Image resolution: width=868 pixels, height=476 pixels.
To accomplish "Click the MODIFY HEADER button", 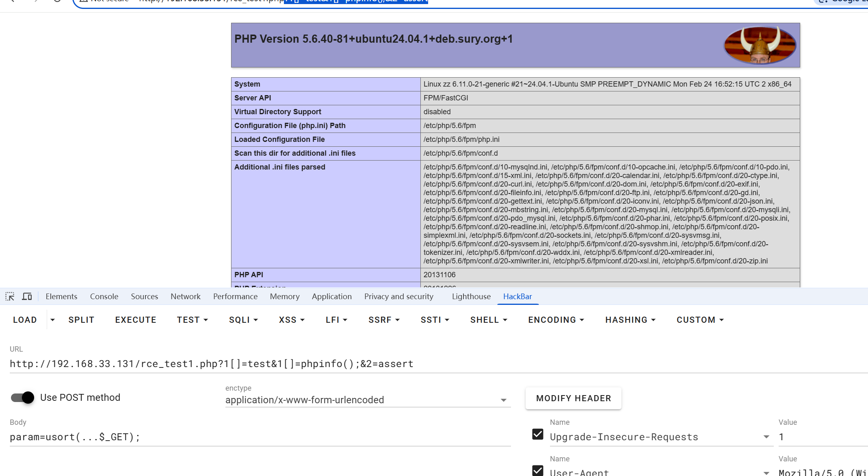I will coord(573,398).
